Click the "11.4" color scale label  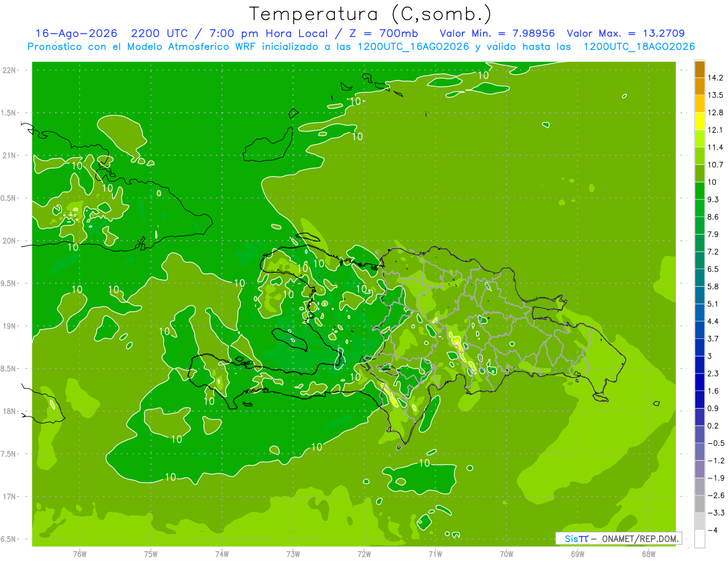pos(716,147)
